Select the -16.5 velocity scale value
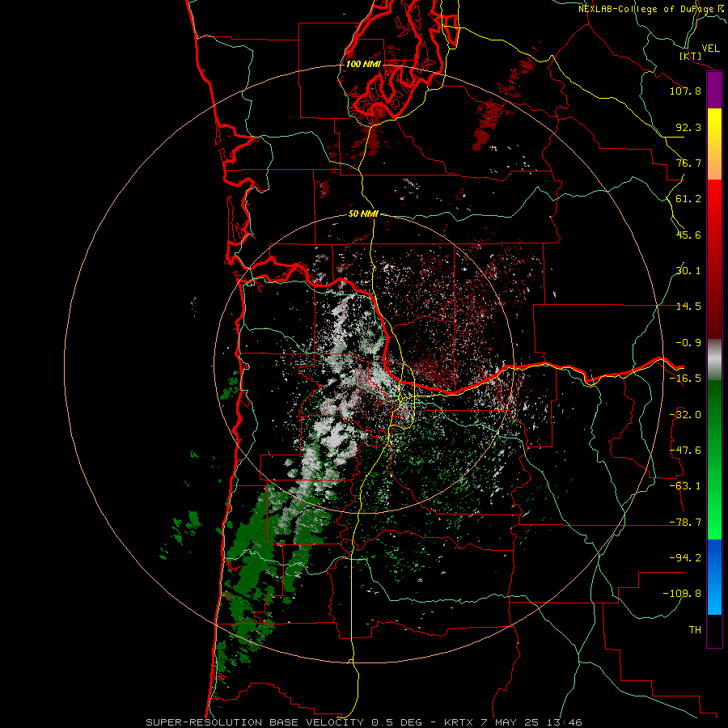Image resolution: width=728 pixels, height=728 pixels. tap(685, 379)
